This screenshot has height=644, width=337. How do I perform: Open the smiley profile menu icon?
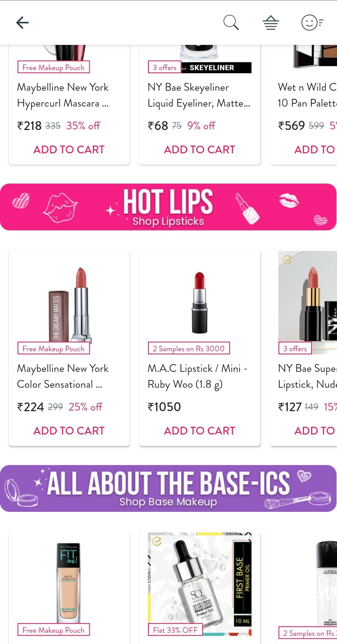pyautogui.click(x=312, y=23)
